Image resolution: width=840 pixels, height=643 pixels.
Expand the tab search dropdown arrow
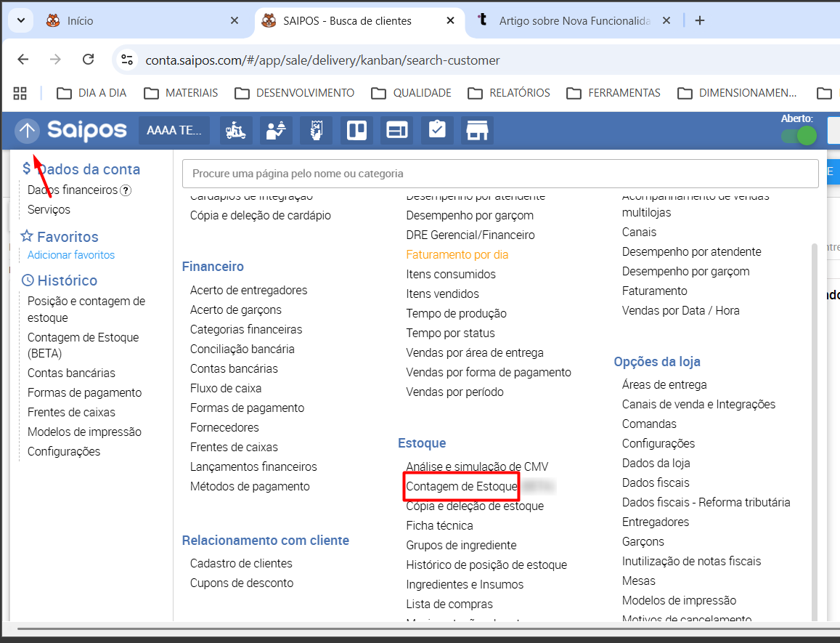click(21, 21)
